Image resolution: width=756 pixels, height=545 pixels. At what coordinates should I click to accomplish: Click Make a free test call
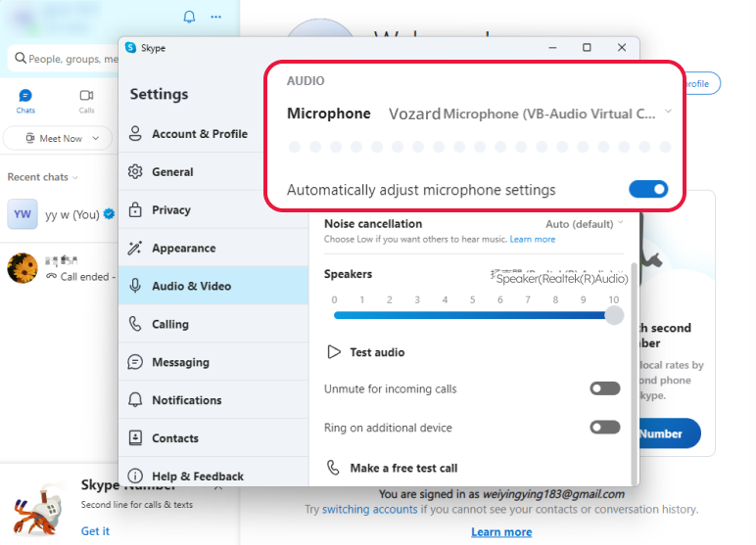pyautogui.click(x=403, y=468)
